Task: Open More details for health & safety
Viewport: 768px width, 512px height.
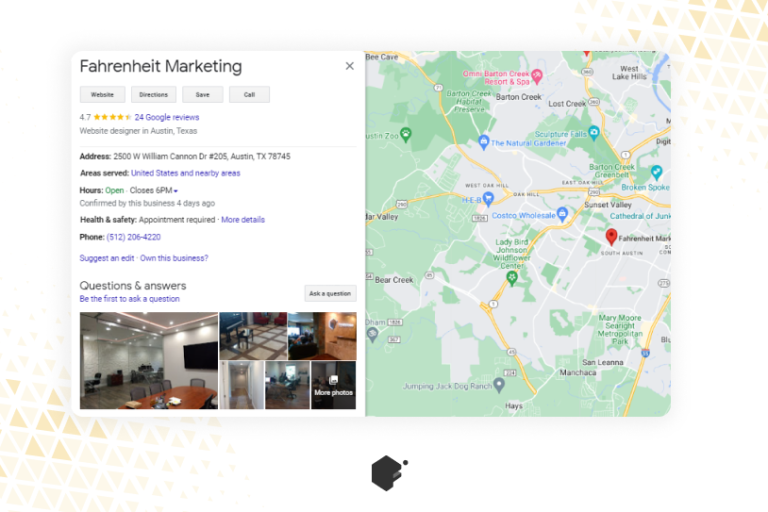Action: pyautogui.click(x=243, y=219)
